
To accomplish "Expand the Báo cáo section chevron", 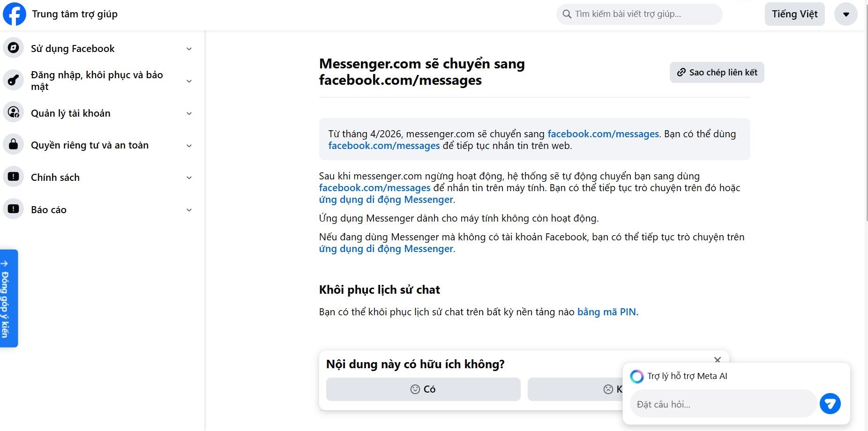I will (189, 210).
